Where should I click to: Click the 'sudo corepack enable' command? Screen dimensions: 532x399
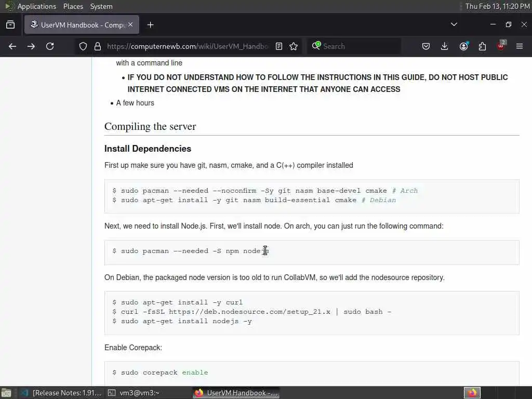tap(160, 373)
